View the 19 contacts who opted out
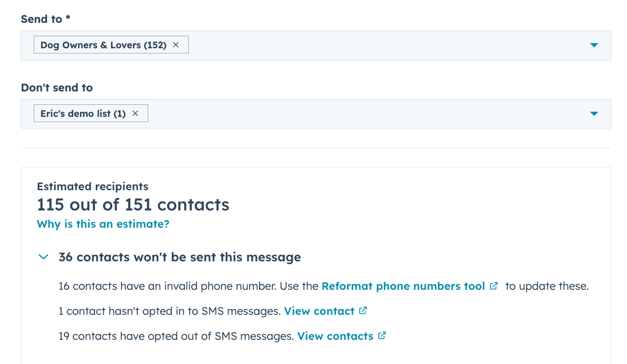The height and width of the screenshot is (364, 627). tap(335, 336)
